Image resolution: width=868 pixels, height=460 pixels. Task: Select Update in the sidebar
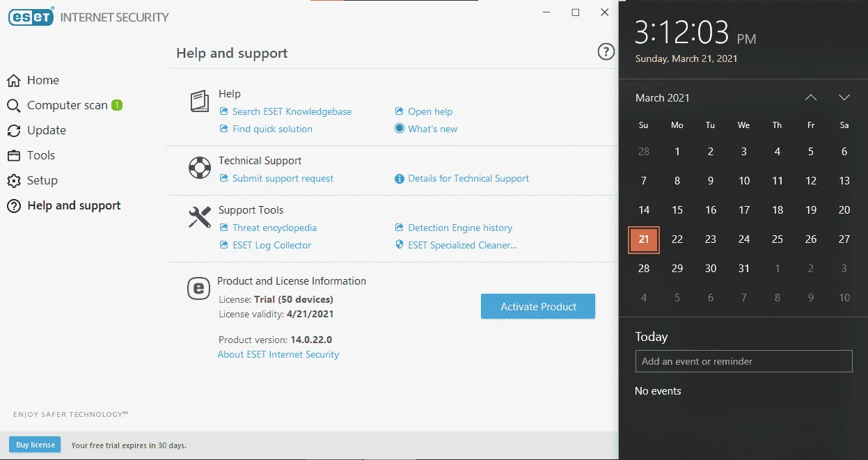pyautogui.click(x=47, y=131)
